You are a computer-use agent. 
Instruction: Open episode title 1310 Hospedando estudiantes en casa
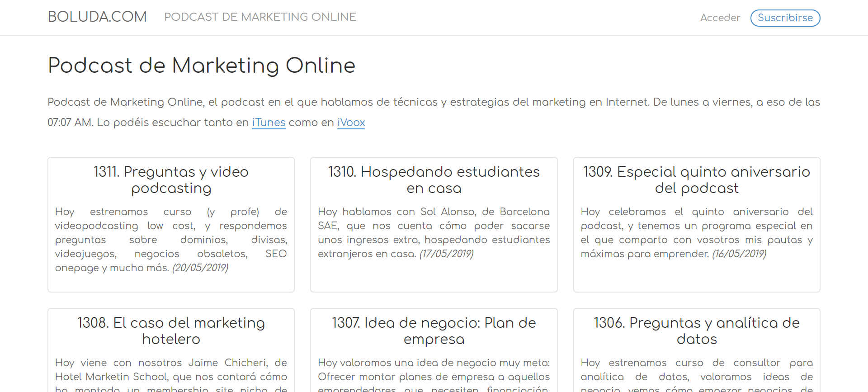coord(434,180)
